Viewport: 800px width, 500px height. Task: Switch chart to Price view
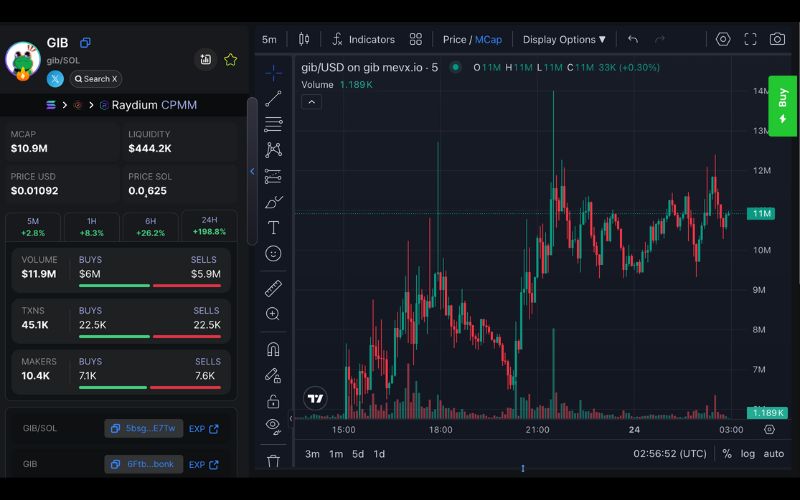[x=454, y=39]
